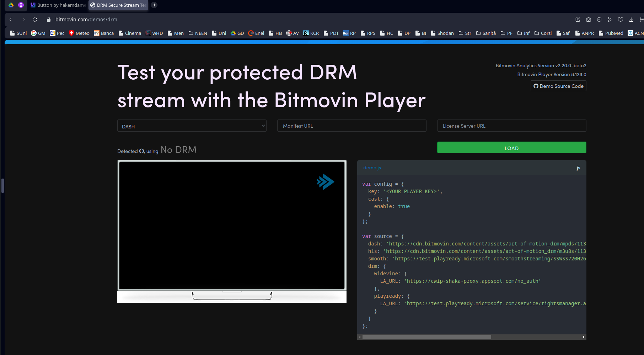Open the Shodan bookmark
The width and height of the screenshot is (644, 355).
(442, 33)
